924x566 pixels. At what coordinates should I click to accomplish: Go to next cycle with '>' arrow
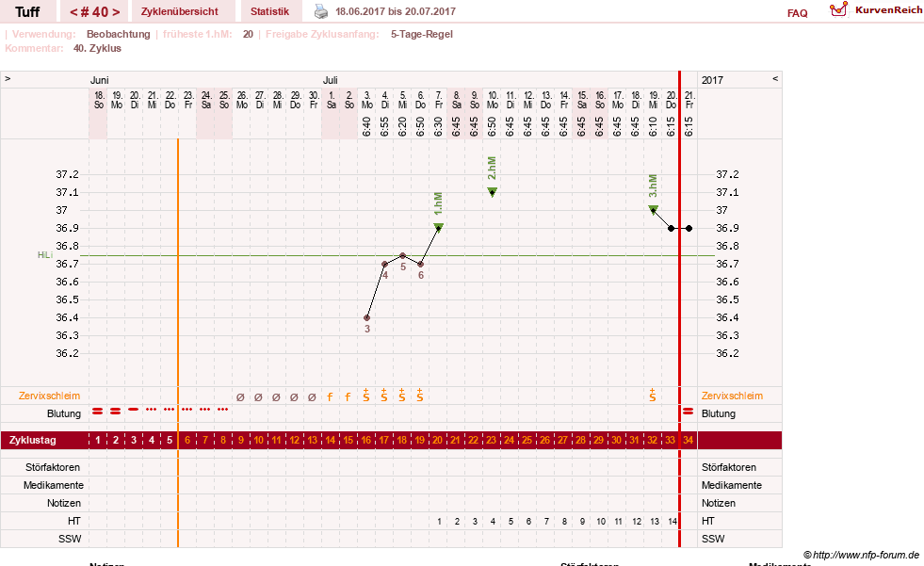pyautogui.click(x=116, y=12)
